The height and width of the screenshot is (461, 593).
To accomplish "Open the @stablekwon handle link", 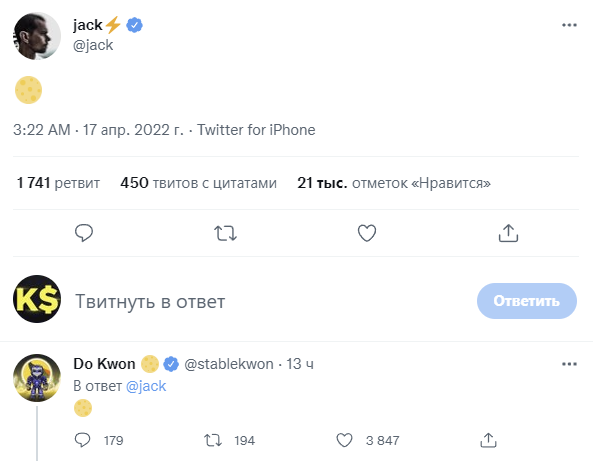I will pos(229,364).
